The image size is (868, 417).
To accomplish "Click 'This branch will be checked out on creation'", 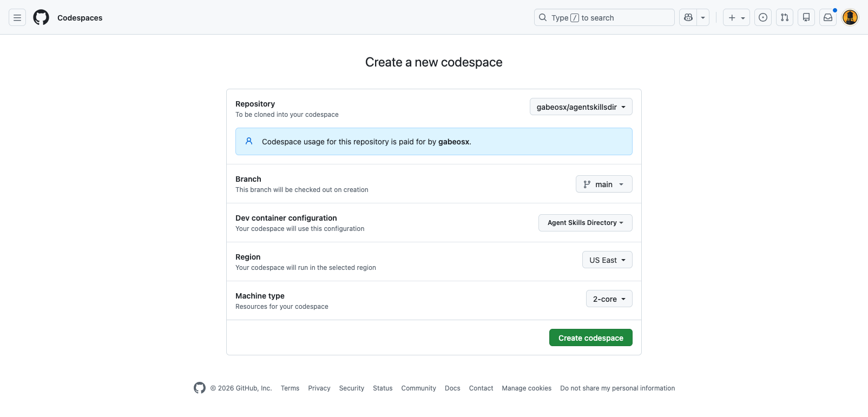I will [302, 190].
